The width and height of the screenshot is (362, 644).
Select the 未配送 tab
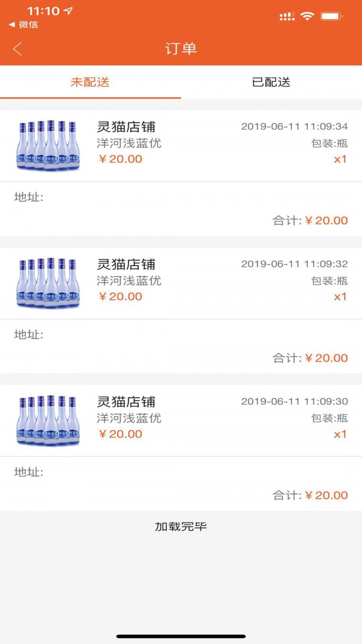(x=90, y=82)
